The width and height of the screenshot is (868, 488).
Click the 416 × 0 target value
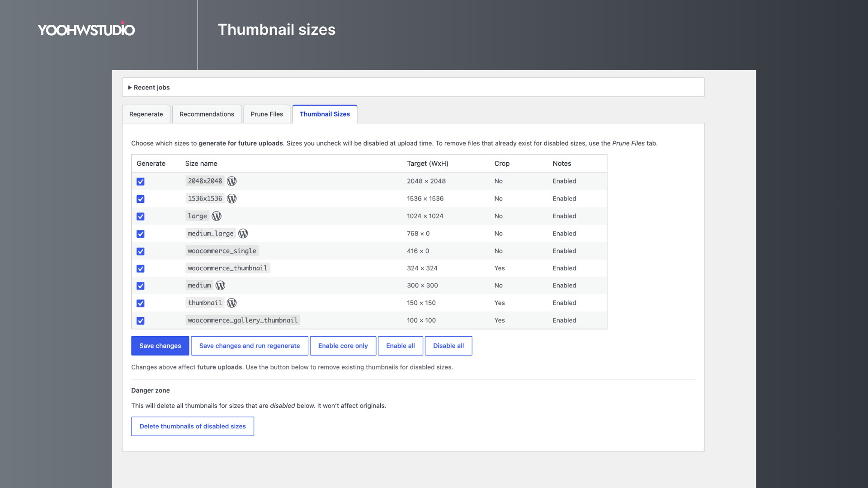pos(418,251)
